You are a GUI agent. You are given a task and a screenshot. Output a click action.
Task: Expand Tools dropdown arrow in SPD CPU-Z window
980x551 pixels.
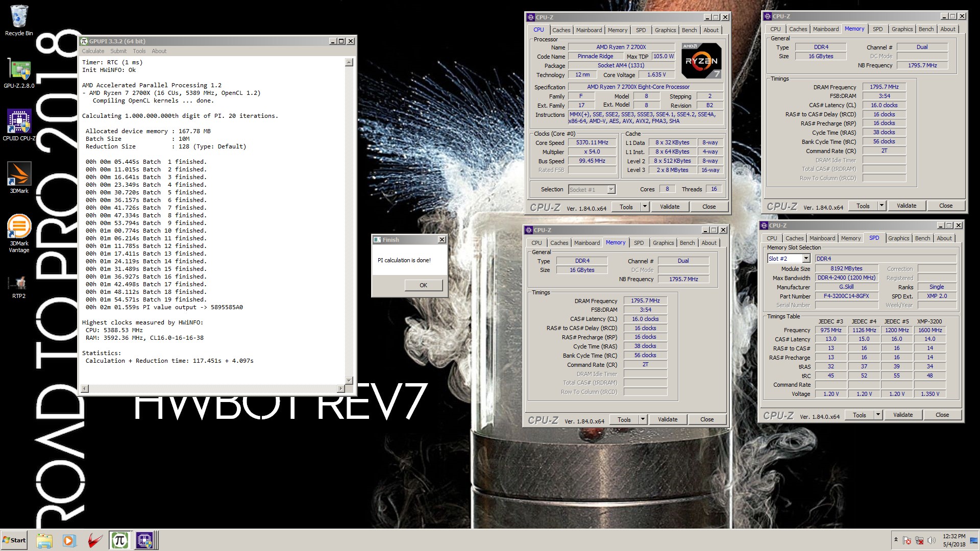pos(878,415)
